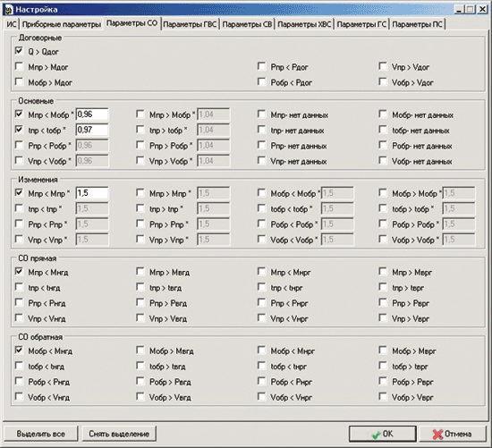Confirm settings with the OK button

[x=383, y=434]
